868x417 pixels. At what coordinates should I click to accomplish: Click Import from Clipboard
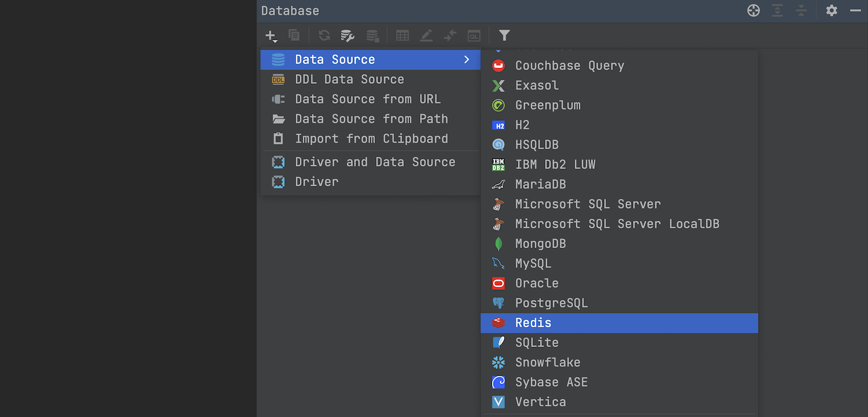(370, 139)
